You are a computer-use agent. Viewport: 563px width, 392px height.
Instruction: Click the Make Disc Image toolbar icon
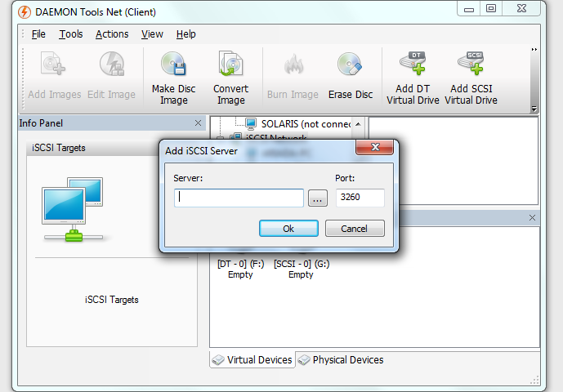click(x=173, y=64)
